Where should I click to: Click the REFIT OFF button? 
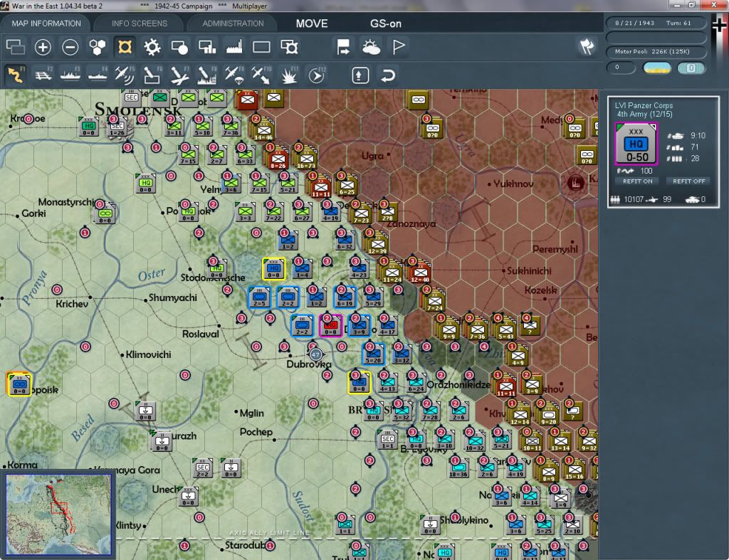(688, 181)
